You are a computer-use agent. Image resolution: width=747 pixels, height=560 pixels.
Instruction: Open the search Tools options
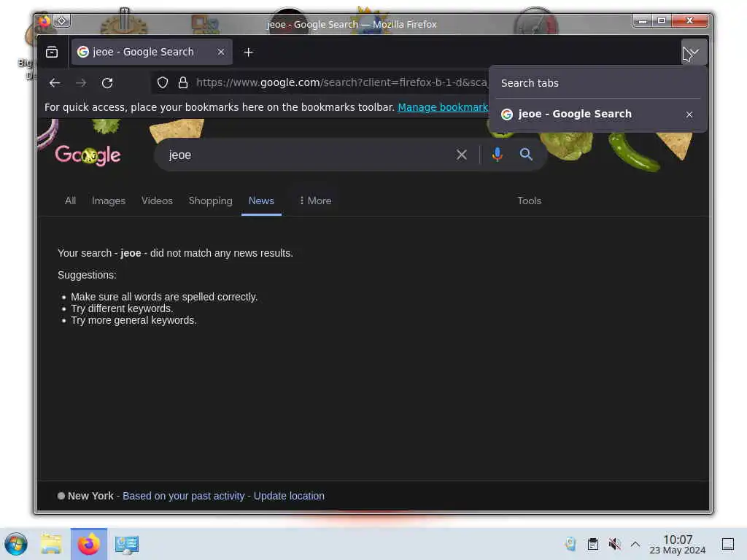pyautogui.click(x=530, y=201)
